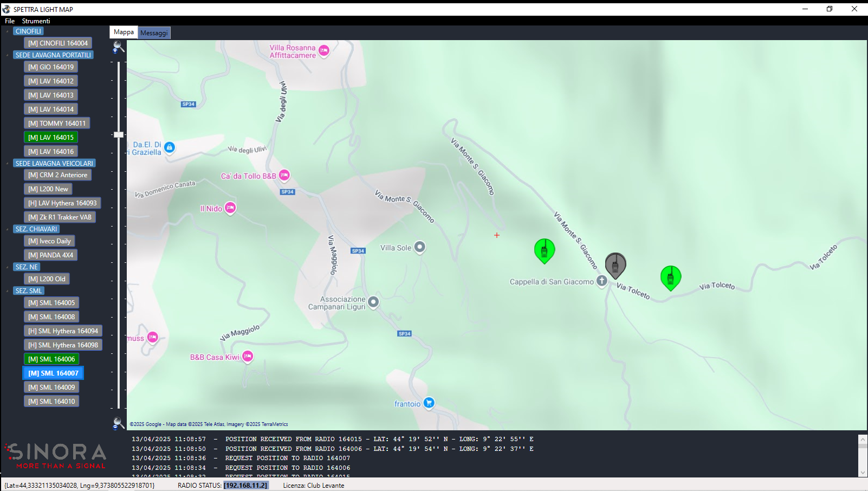Click the zoom in magnifier icon
868x491 pixels.
[x=118, y=47]
